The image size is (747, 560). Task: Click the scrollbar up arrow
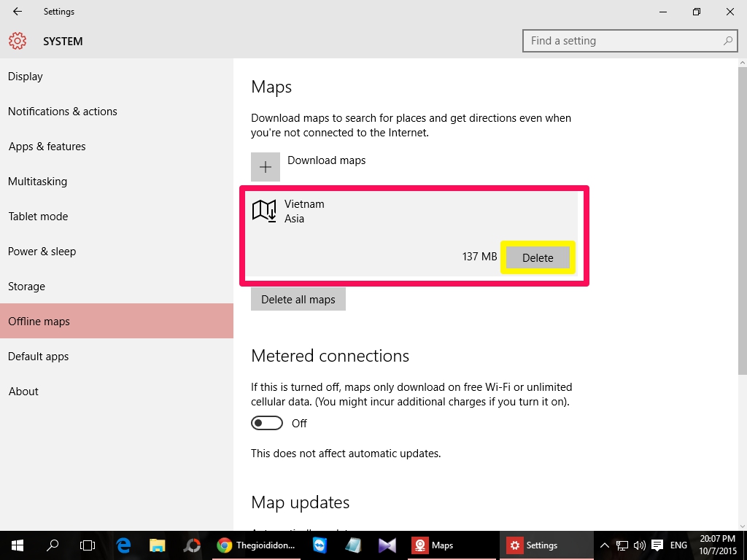[742, 63]
